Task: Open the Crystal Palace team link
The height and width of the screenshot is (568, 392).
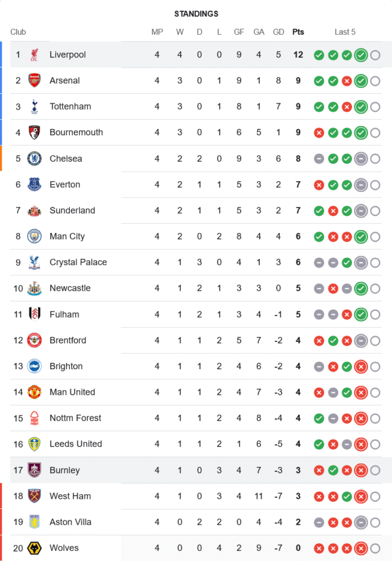Action: tap(78, 262)
